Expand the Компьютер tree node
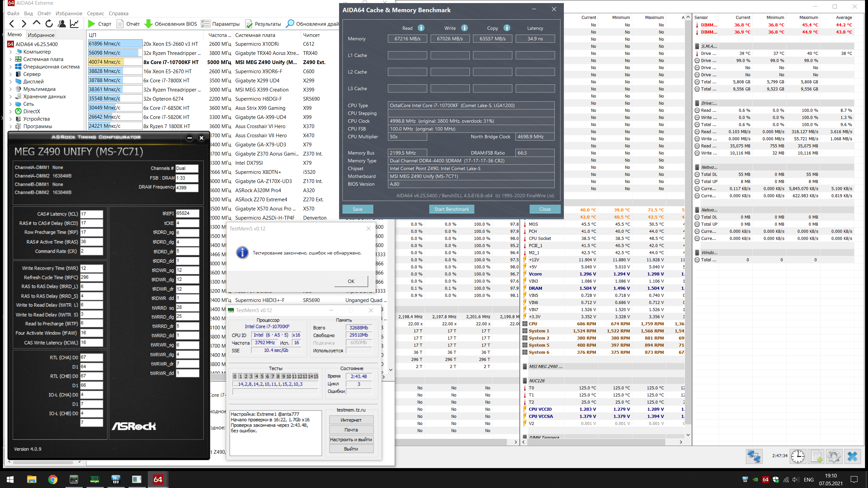Screen dimensions: 868x488 pos(11,52)
